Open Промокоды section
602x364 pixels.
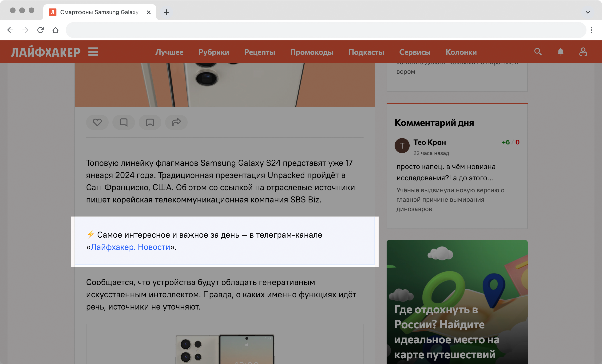(x=312, y=52)
